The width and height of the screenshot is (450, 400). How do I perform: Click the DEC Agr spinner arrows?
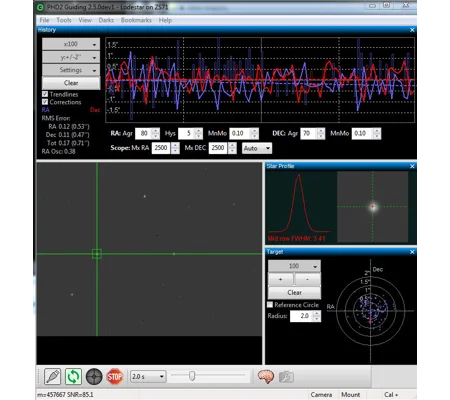click(x=321, y=134)
